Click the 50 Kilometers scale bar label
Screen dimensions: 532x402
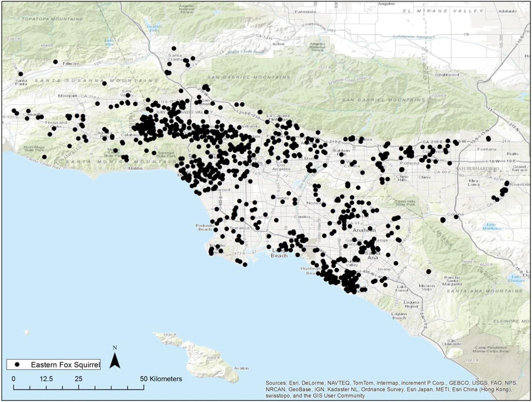click(161, 379)
